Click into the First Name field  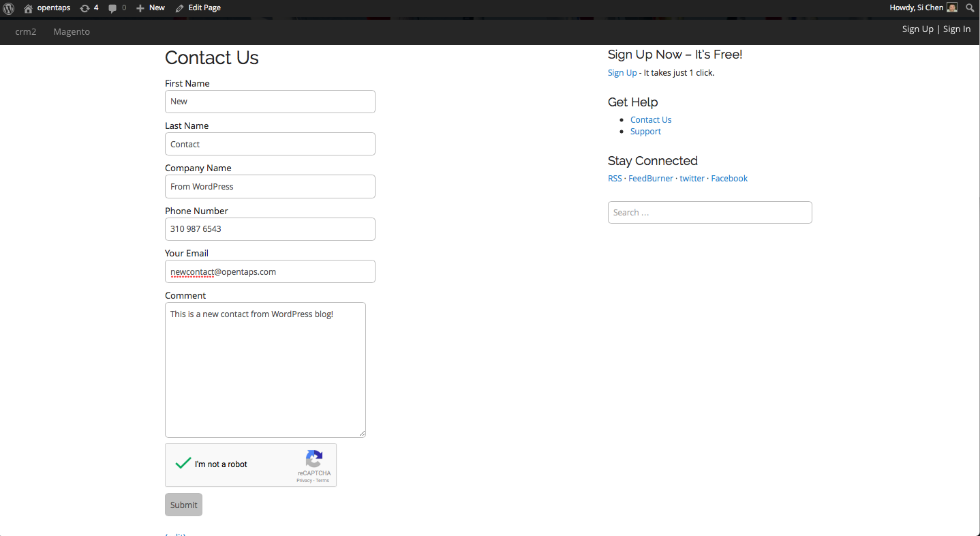point(270,102)
